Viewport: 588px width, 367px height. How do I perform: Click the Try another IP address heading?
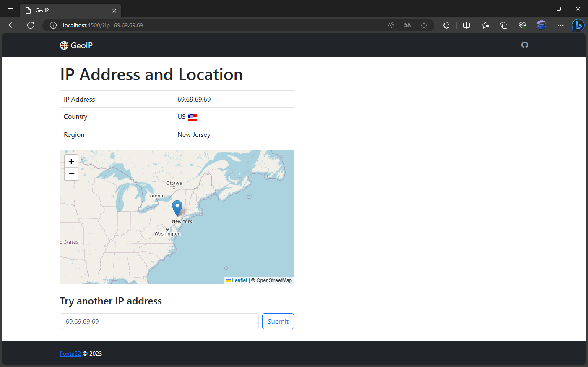(111, 301)
